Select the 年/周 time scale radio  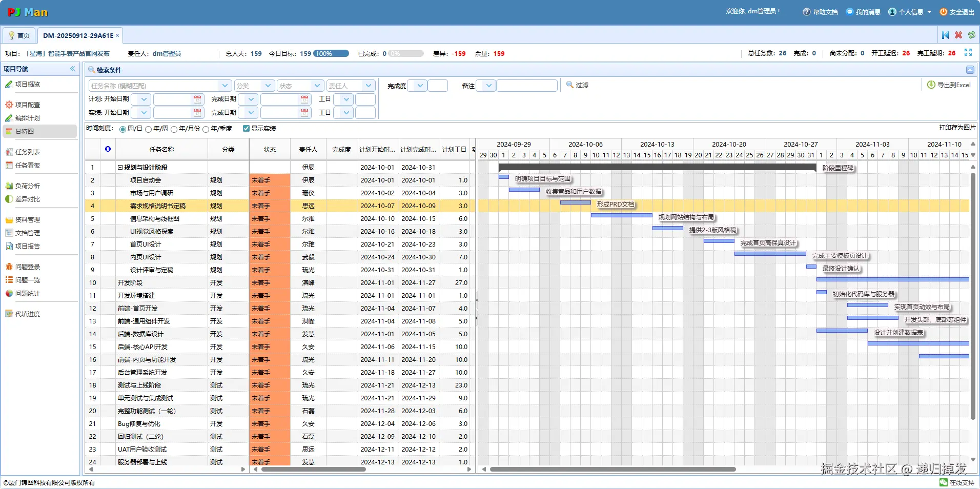point(149,129)
